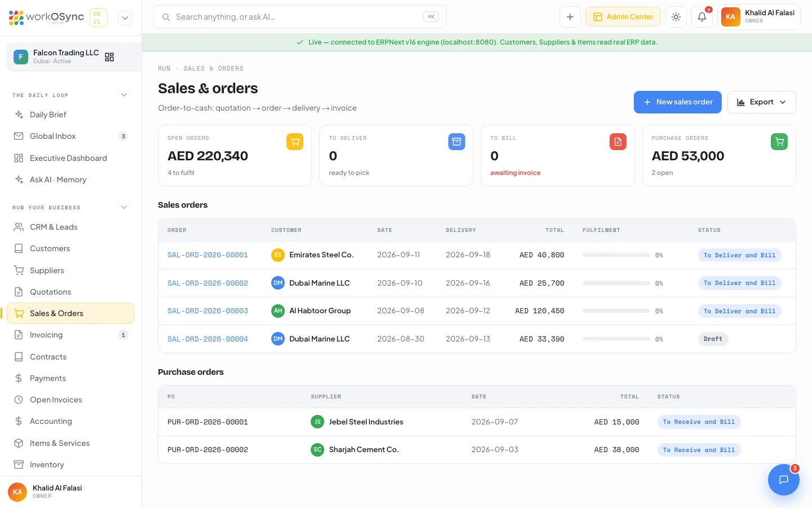Go to Global Inbox
Screen dimensions: 812x508
coord(71,136)
